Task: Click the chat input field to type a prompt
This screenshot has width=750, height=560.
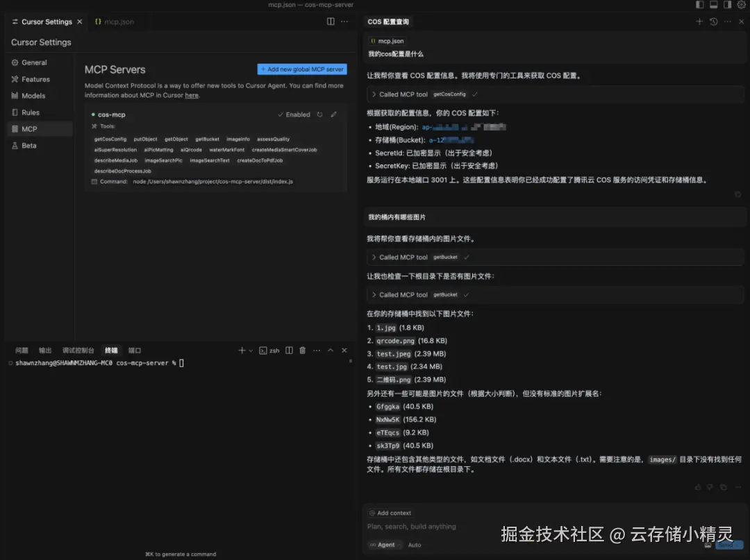Action: pos(486,527)
